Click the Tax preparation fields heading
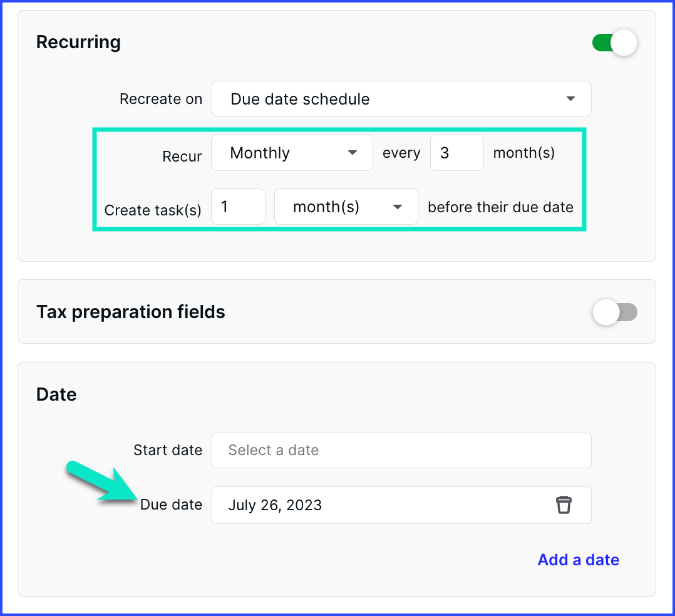 tap(130, 312)
